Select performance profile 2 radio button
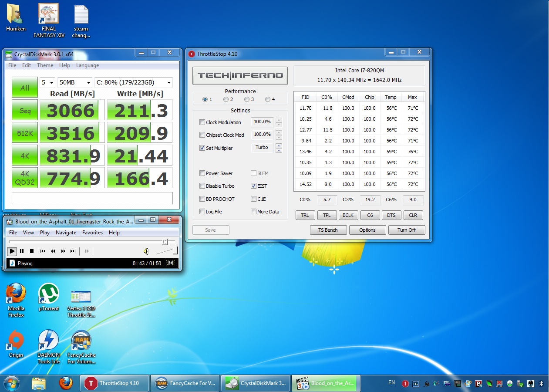Screen dimensions: 549x392 pos(226,99)
